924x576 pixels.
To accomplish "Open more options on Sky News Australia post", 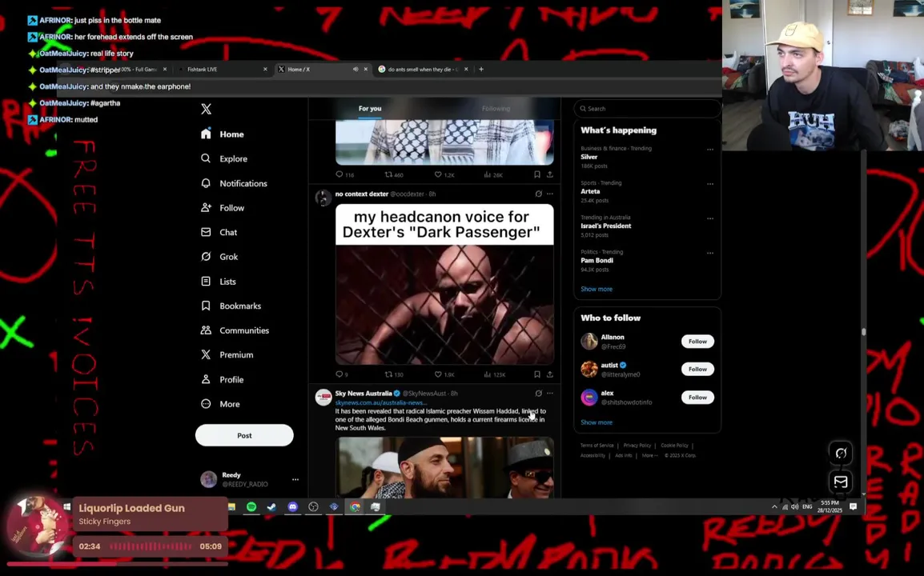I will 550,393.
